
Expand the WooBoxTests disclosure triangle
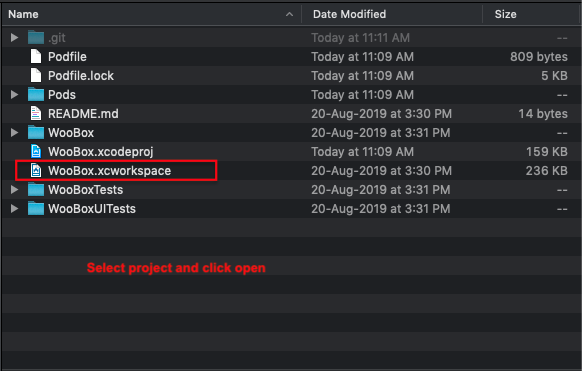(x=14, y=190)
